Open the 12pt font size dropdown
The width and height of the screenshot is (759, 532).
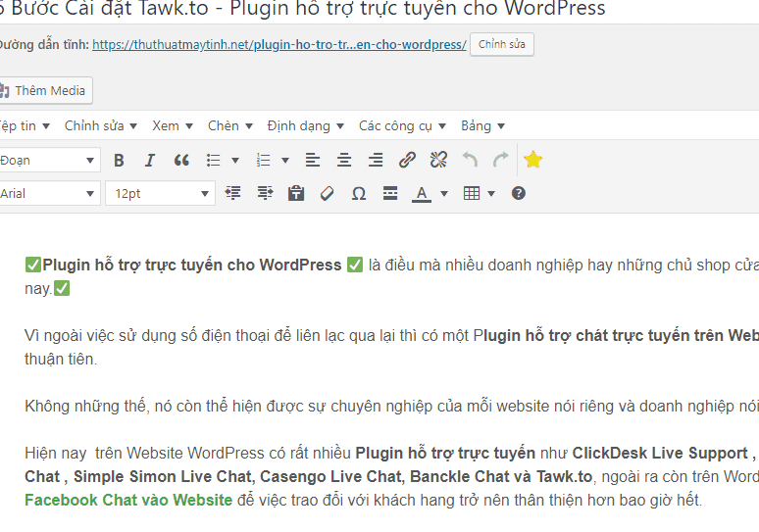coord(160,194)
